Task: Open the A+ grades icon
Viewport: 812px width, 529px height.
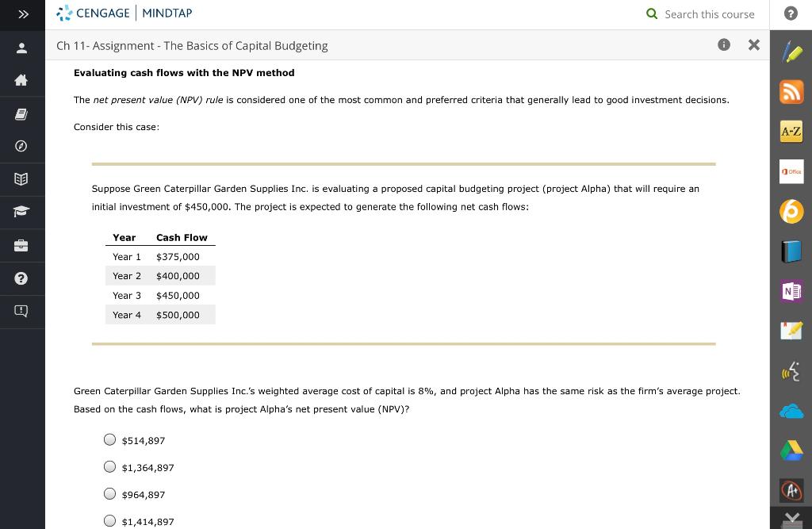Action: click(791, 490)
